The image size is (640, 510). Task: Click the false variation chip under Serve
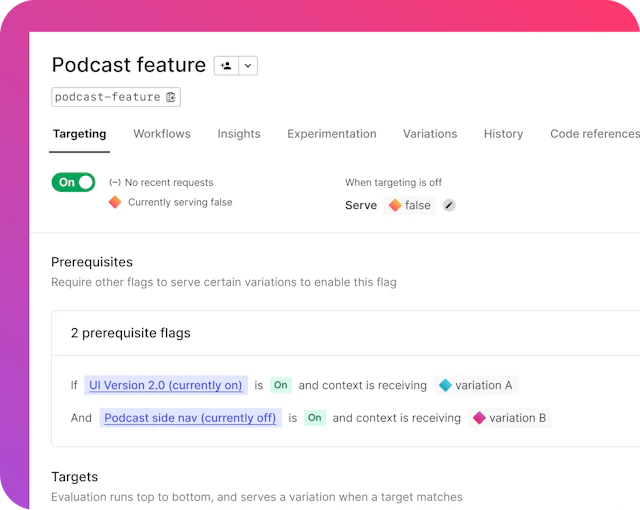410,205
